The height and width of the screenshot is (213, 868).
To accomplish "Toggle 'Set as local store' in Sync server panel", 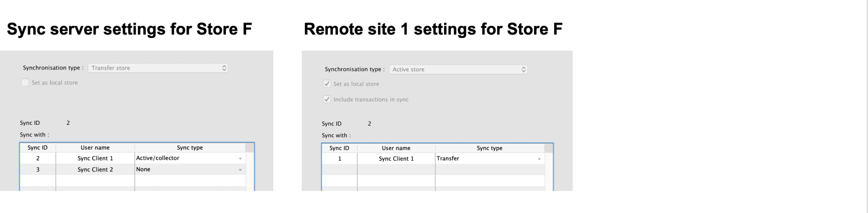I will coord(25,83).
